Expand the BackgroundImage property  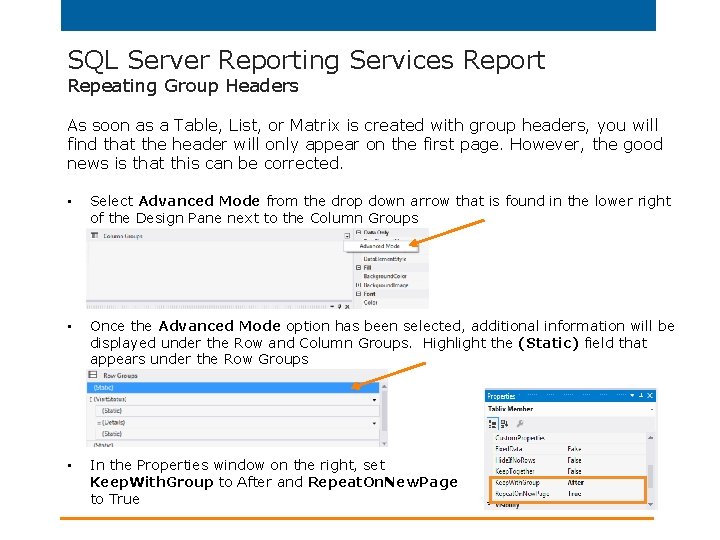pos(358,285)
